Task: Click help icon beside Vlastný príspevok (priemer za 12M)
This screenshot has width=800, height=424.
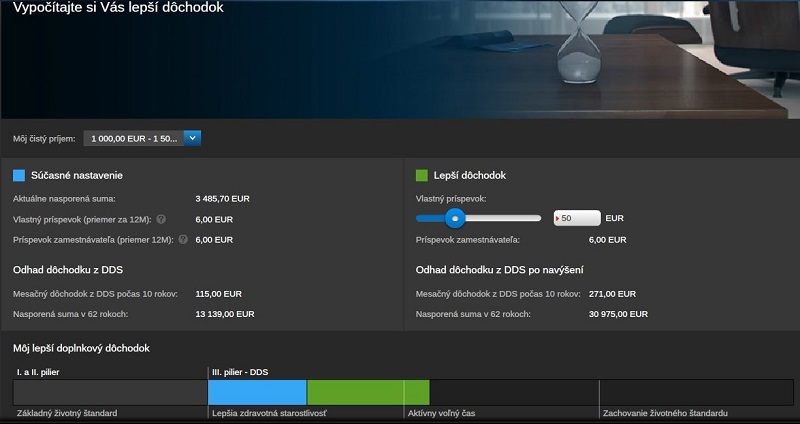Action: pyautogui.click(x=161, y=219)
